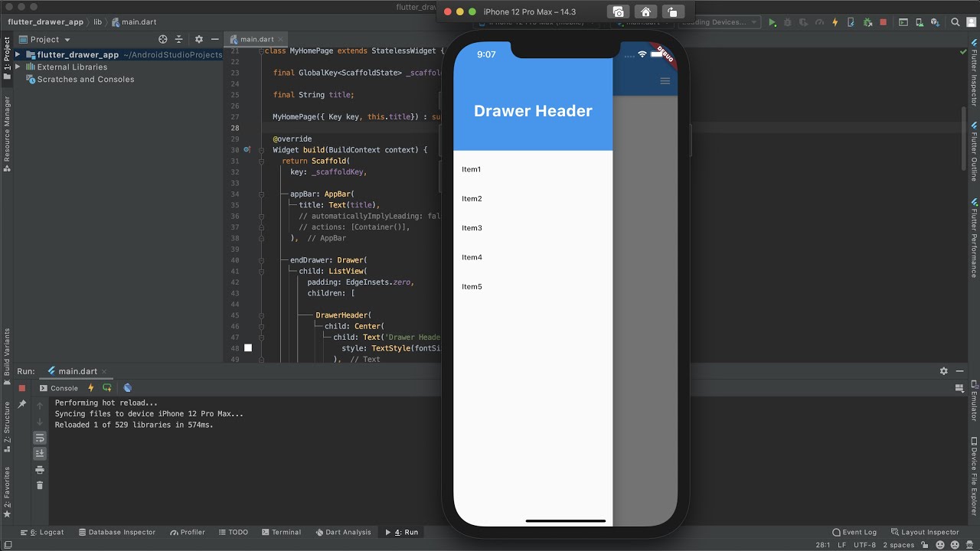Open the Dart Analysis tab

coord(343,532)
